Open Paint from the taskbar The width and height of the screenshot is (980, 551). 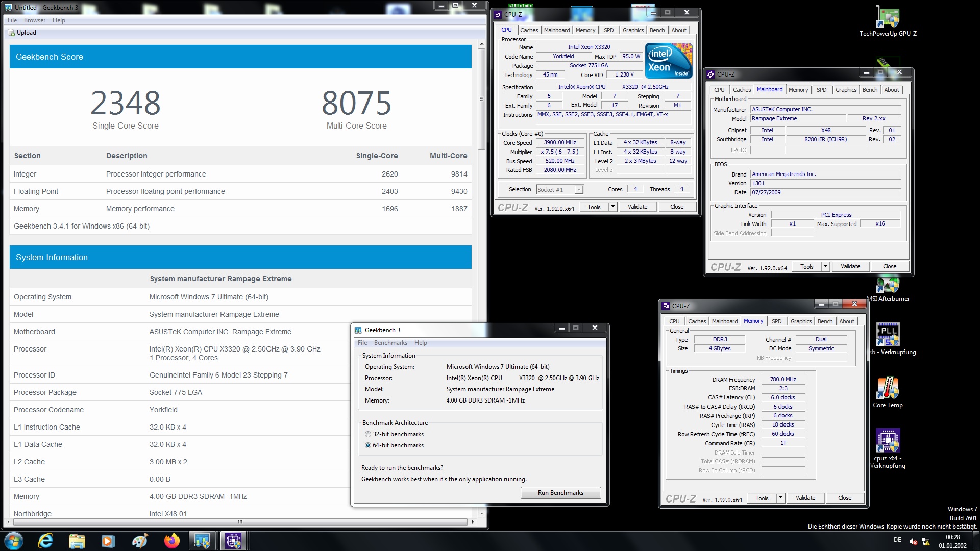coord(139,540)
